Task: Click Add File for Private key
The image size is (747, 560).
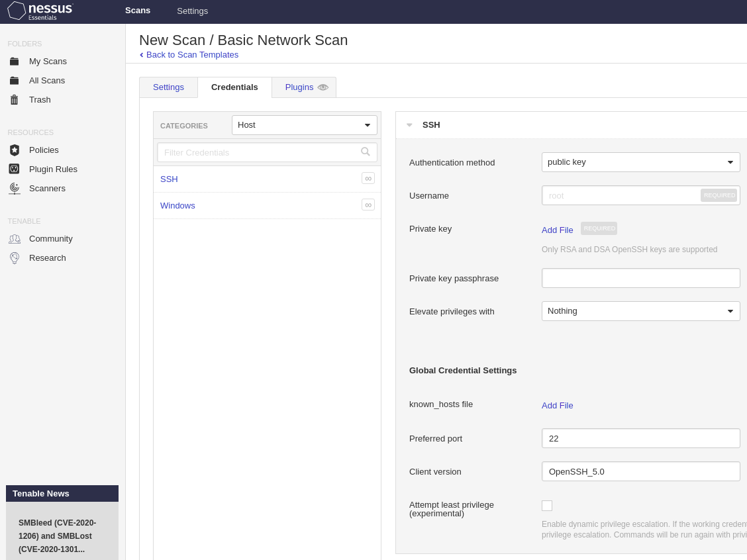Action: (x=557, y=230)
